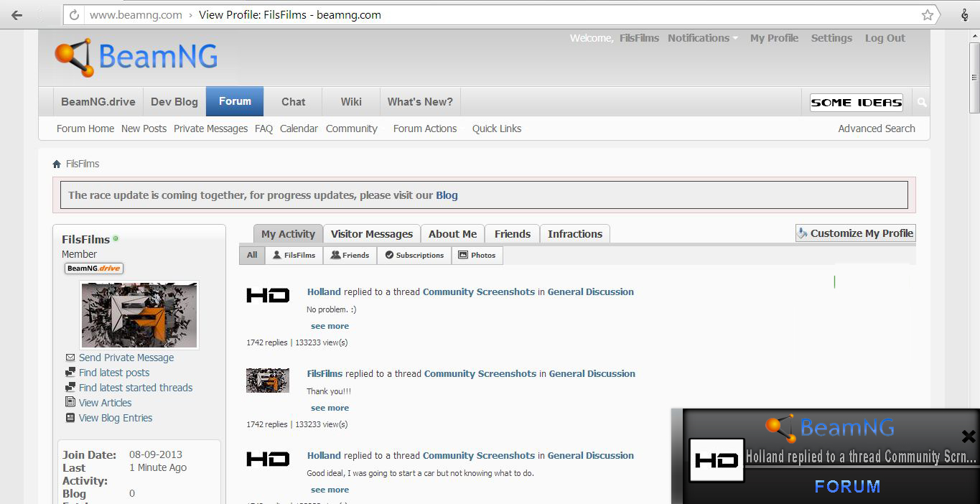Switch to the Infractions tab

pyautogui.click(x=575, y=234)
